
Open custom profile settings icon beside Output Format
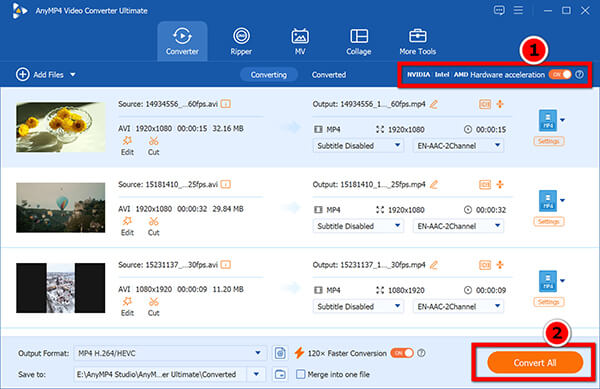(x=280, y=353)
